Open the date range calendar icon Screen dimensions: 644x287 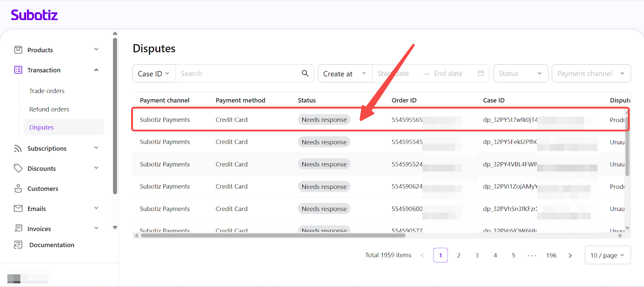click(481, 74)
